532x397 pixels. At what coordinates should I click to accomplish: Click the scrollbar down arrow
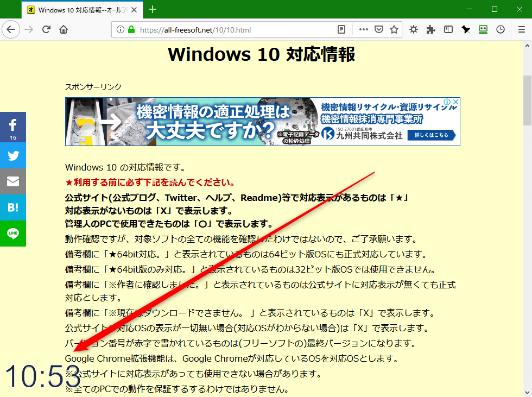point(527,393)
